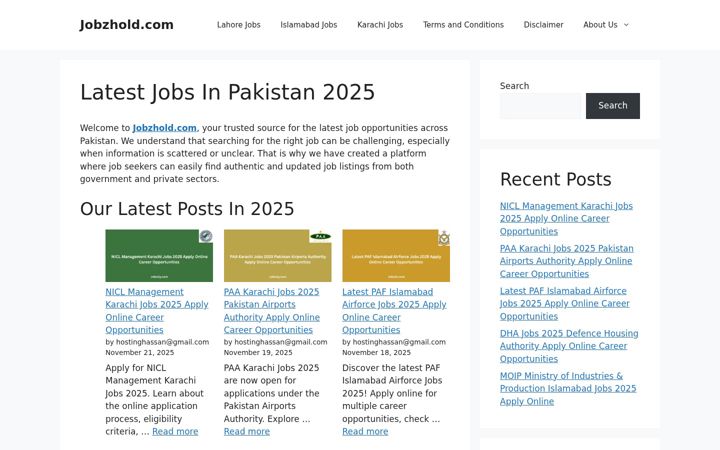720x450 pixels.
Task: Open Terms and Conditions page
Action: [463, 25]
